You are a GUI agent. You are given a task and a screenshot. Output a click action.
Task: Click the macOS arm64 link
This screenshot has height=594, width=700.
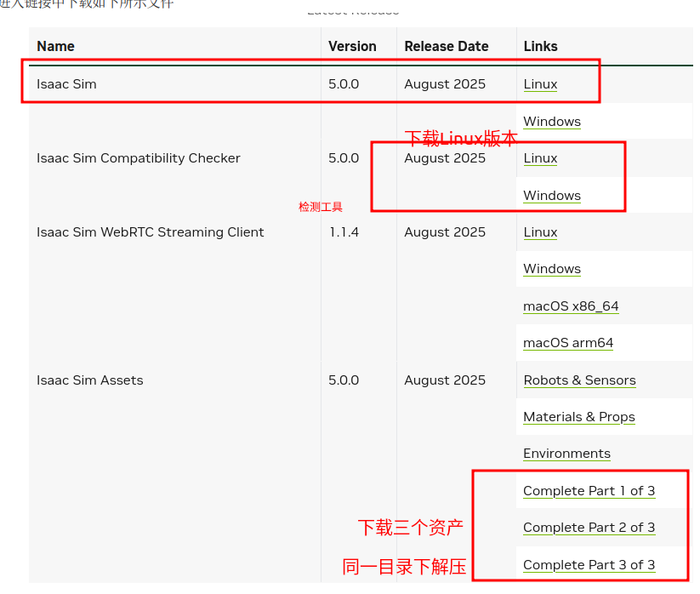[x=568, y=343]
